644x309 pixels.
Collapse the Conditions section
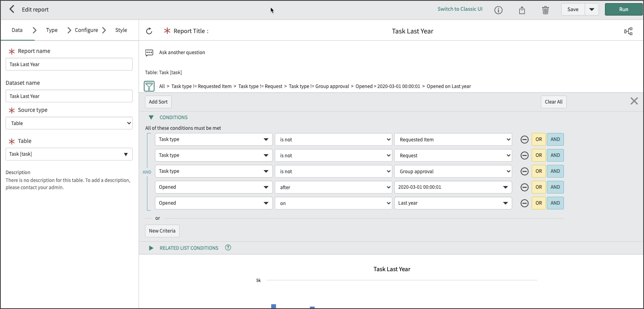pyautogui.click(x=151, y=117)
